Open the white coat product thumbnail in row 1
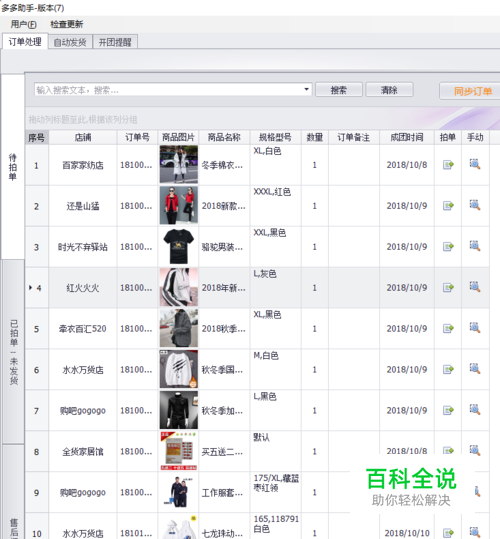The image size is (500, 539). (x=179, y=164)
